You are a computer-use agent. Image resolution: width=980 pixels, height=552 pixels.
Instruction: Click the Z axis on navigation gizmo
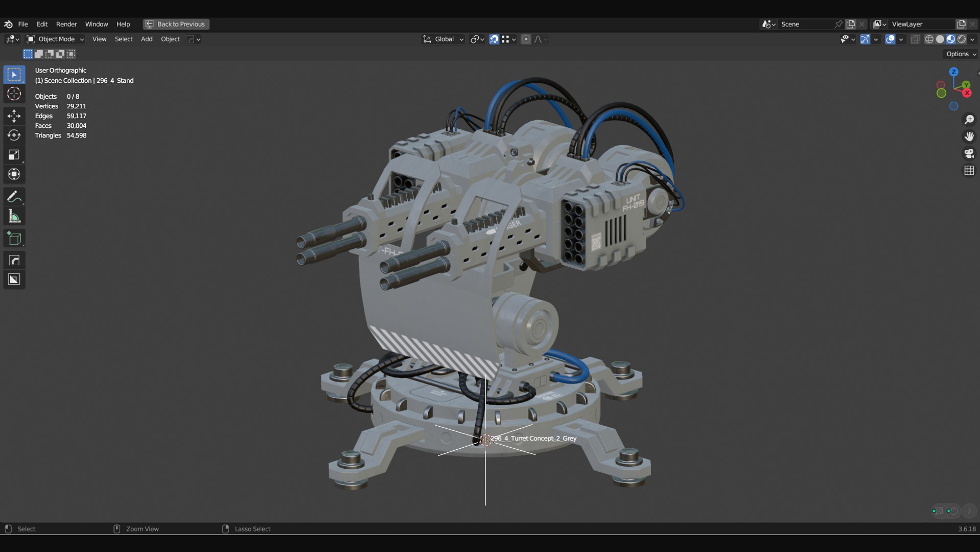(953, 72)
